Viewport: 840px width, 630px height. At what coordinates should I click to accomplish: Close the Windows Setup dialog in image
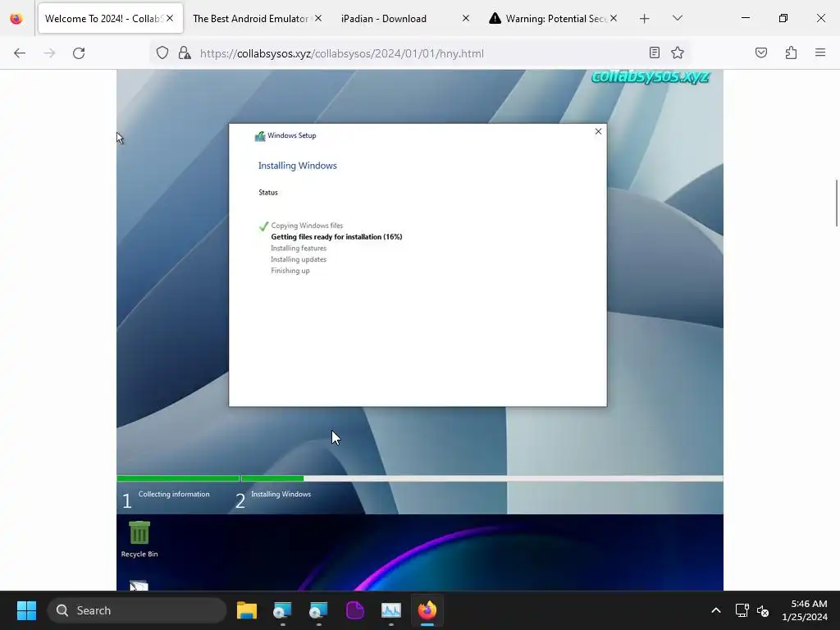(598, 131)
